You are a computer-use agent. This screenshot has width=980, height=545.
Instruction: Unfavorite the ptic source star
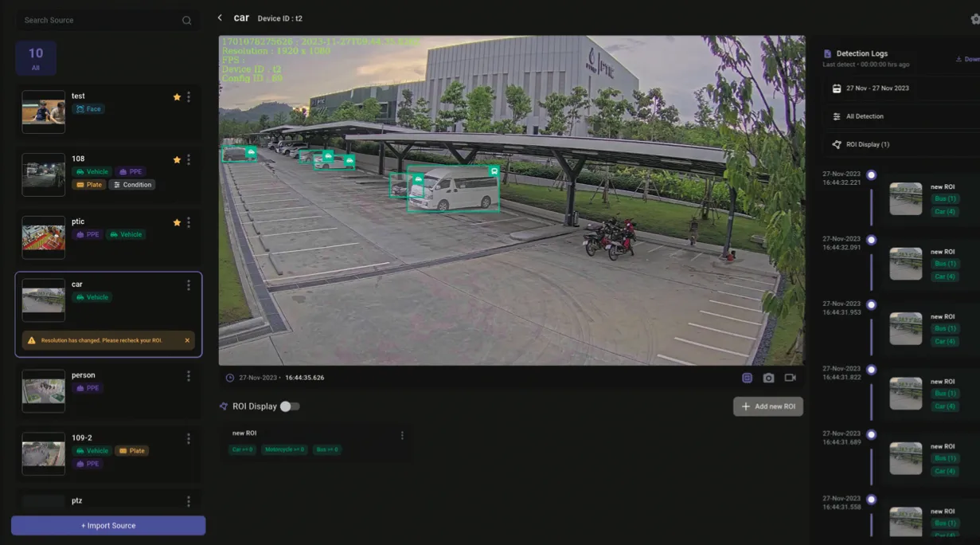coord(177,222)
